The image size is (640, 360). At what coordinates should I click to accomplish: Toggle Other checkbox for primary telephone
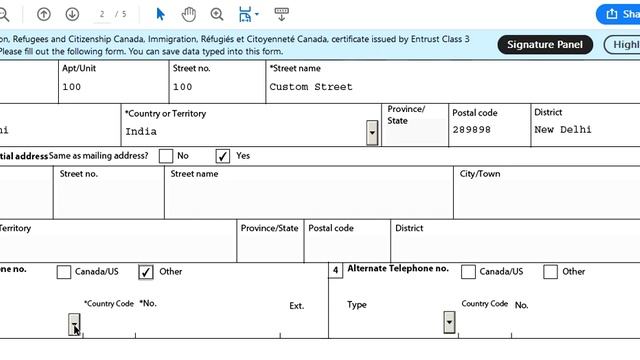click(x=146, y=272)
